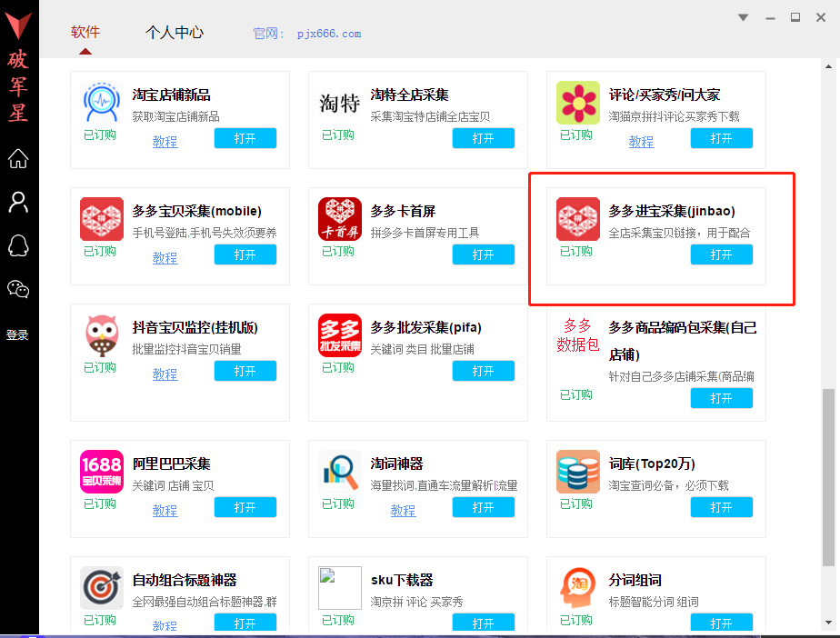Click the magnifier icon for 淘词神器

point(340,472)
